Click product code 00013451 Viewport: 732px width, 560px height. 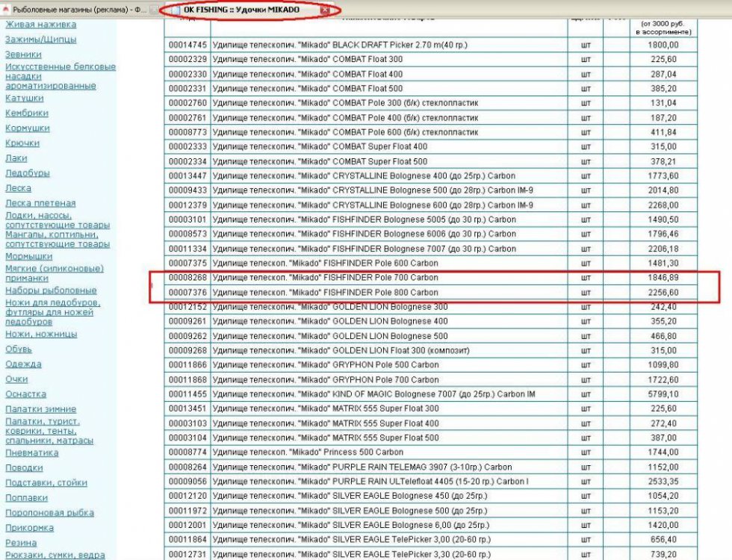[187, 408]
